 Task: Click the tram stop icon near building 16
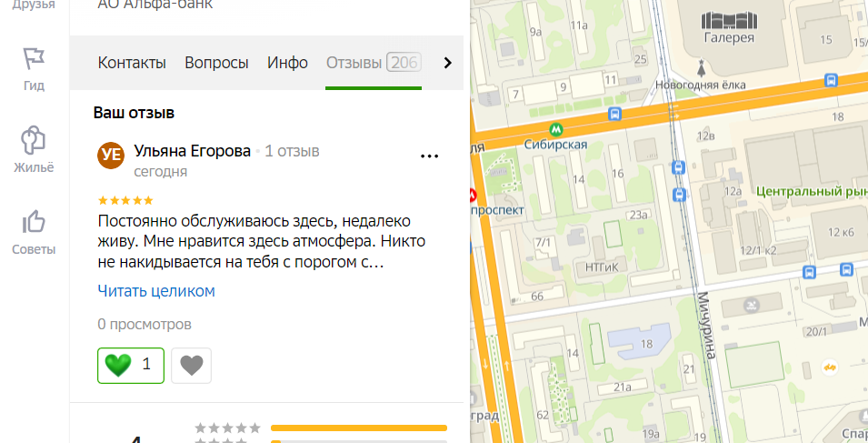point(678,167)
